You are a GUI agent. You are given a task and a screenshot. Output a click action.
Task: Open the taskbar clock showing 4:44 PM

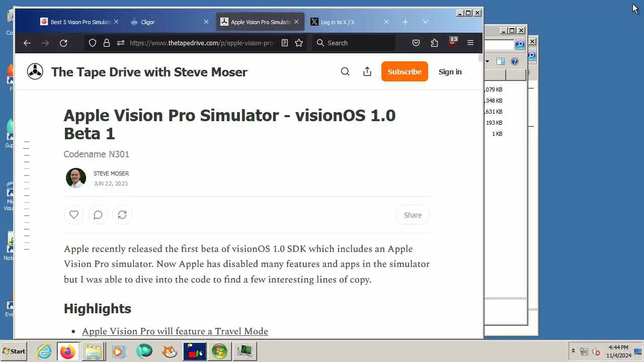(618, 351)
